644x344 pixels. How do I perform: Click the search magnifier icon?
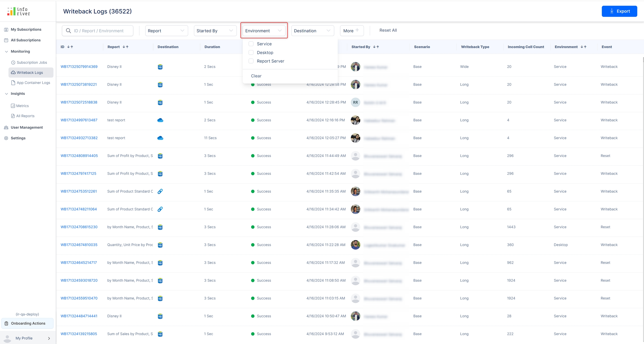68,31
